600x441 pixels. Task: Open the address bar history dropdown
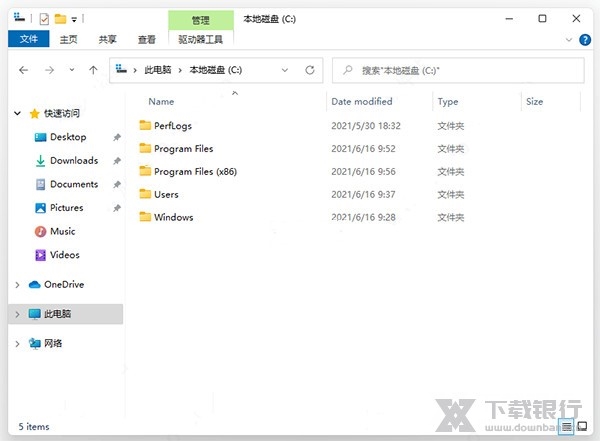[x=285, y=70]
